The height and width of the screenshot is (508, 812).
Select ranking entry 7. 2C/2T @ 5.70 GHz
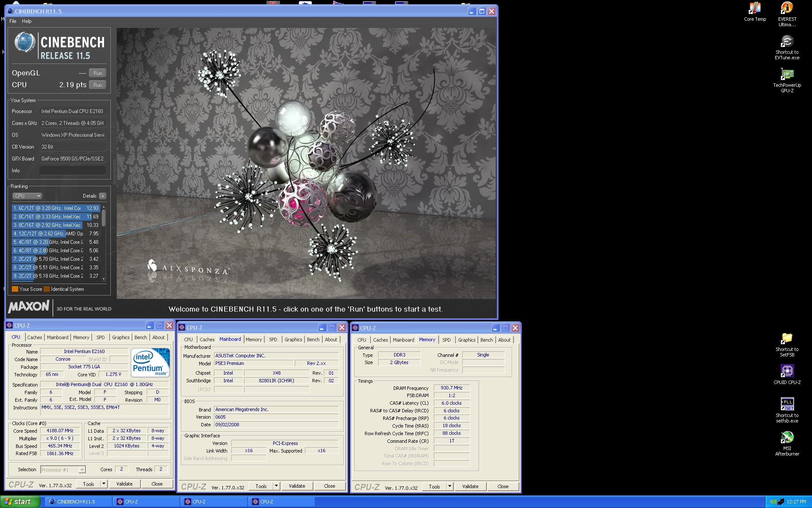[x=55, y=259]
